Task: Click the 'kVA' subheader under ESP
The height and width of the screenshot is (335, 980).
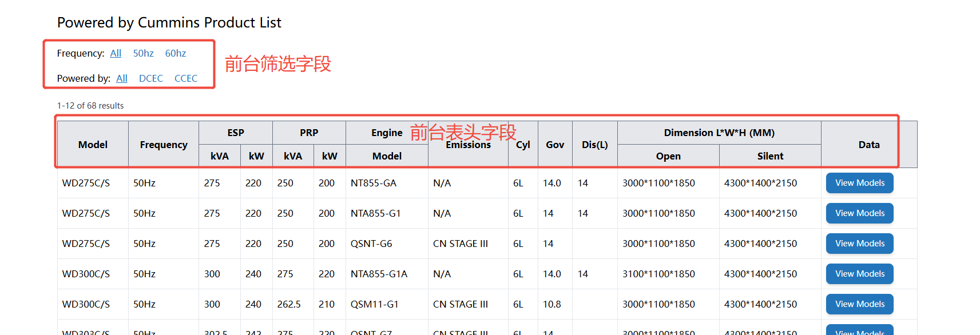Action: tap(220, 156)
